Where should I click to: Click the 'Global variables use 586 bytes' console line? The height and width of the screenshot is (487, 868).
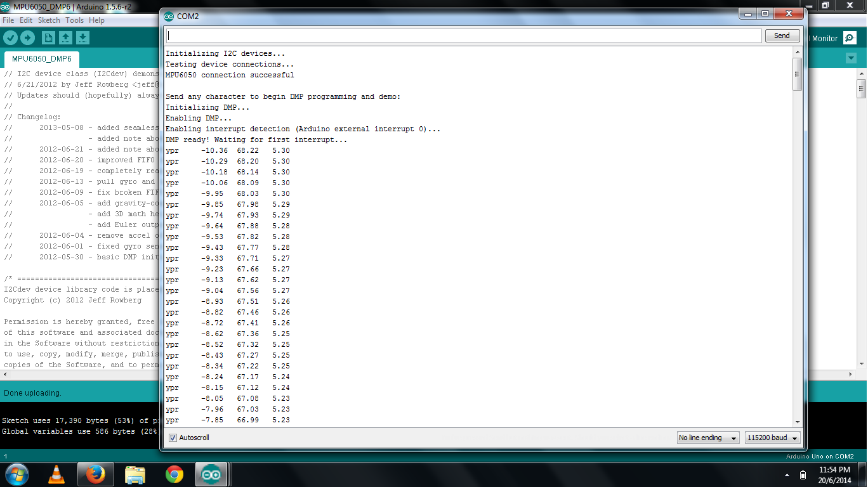[79, 431]
